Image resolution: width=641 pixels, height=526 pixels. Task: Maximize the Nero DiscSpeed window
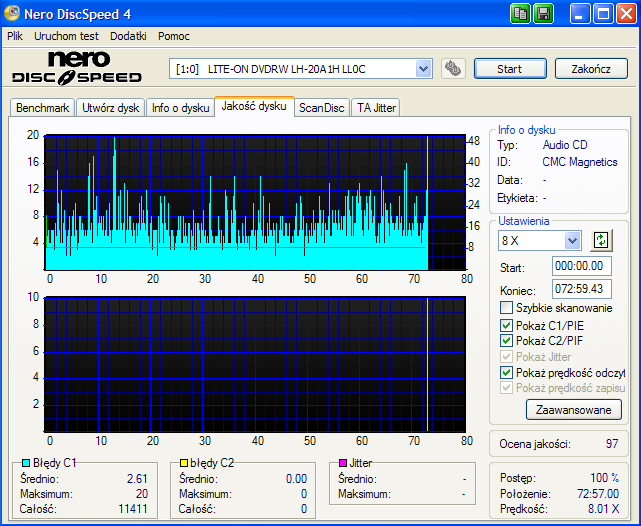(x=603, y=14)
